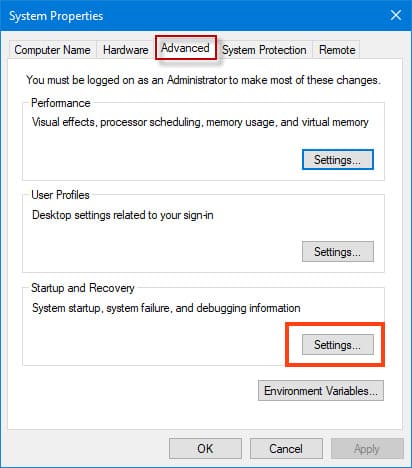Switch to the Computer Name tab
This screenshot has width=412, height=468.
coord(52,50)
